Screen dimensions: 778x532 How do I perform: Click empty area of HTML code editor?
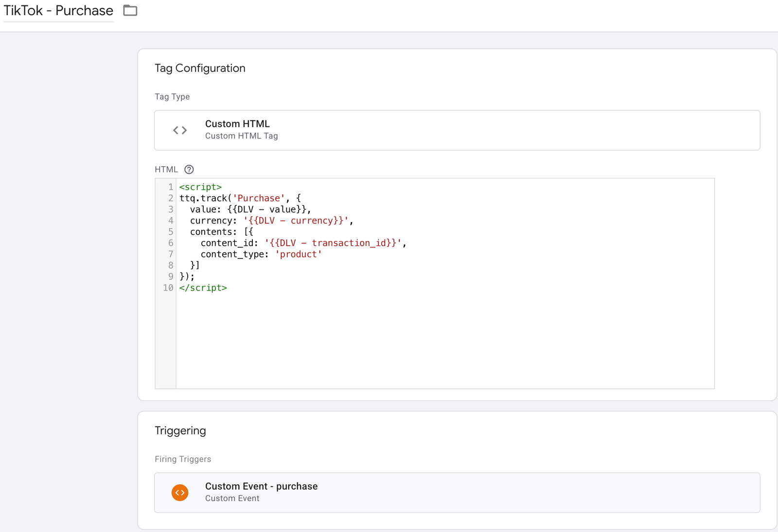445,340
